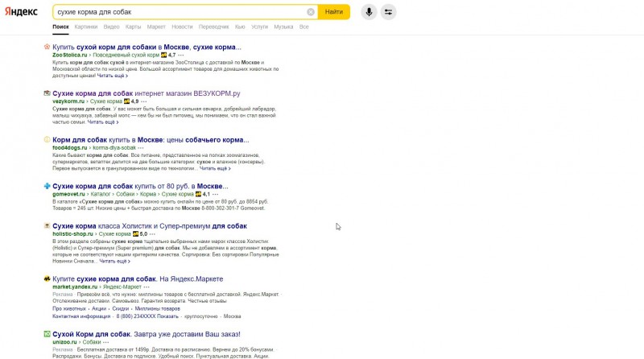Viewport: 644px width, 359px height.
Task: Click the food4dogs.ru green domain link
Action: tap(70, 148)
